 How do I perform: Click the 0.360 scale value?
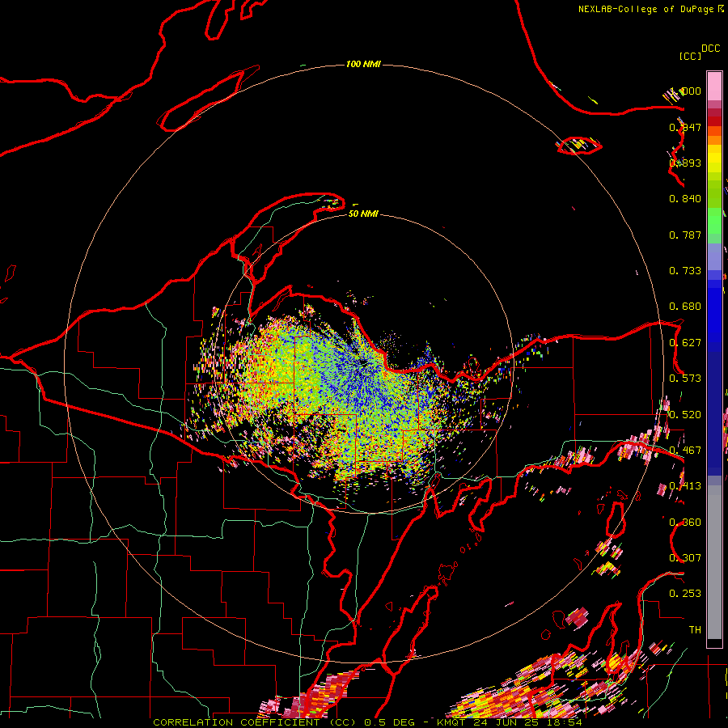pyautogui.click(x=685, y=523)
